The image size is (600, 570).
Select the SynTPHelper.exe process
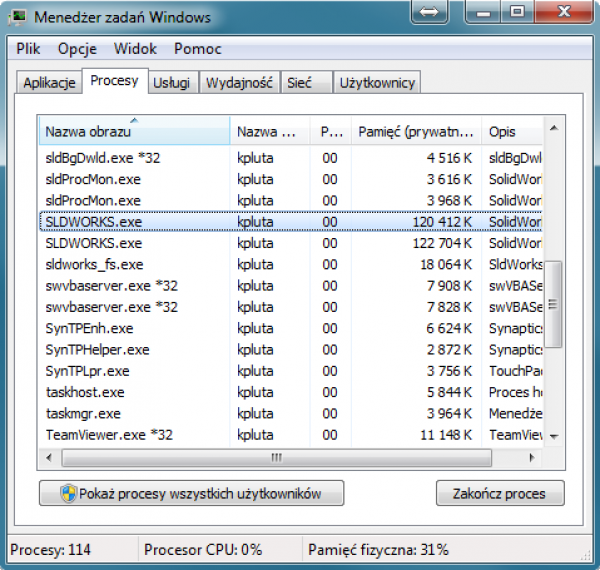(290, 350)
